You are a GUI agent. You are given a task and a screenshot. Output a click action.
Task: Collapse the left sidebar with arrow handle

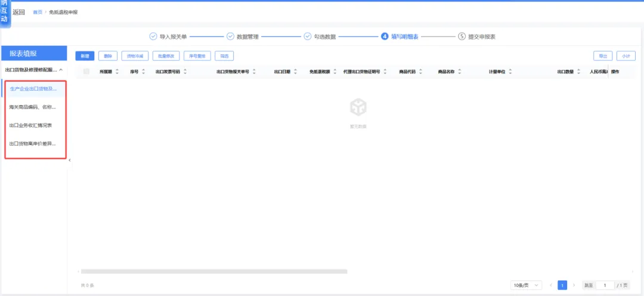click(x=69, y=160)
